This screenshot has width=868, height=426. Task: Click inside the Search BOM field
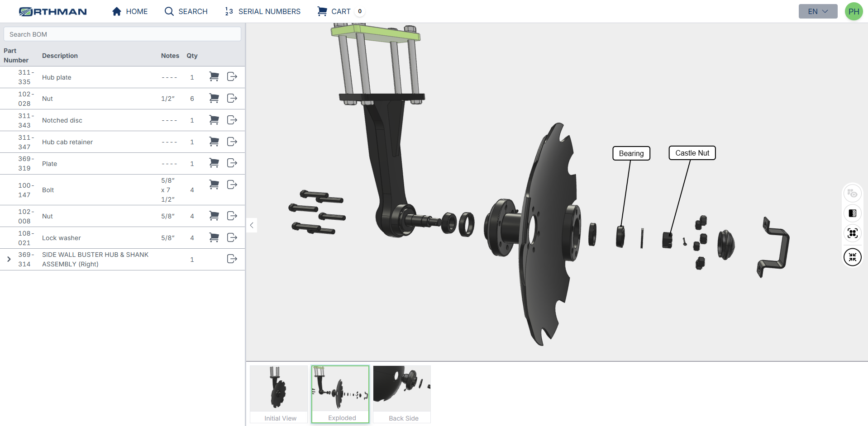click(122, 34)
